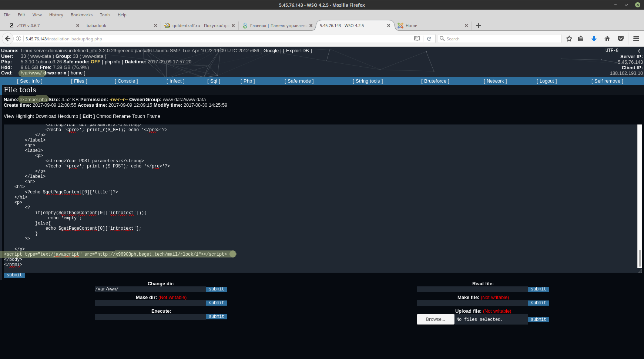
Task: Click the search magnifier icon
Action: click(442, 39)
